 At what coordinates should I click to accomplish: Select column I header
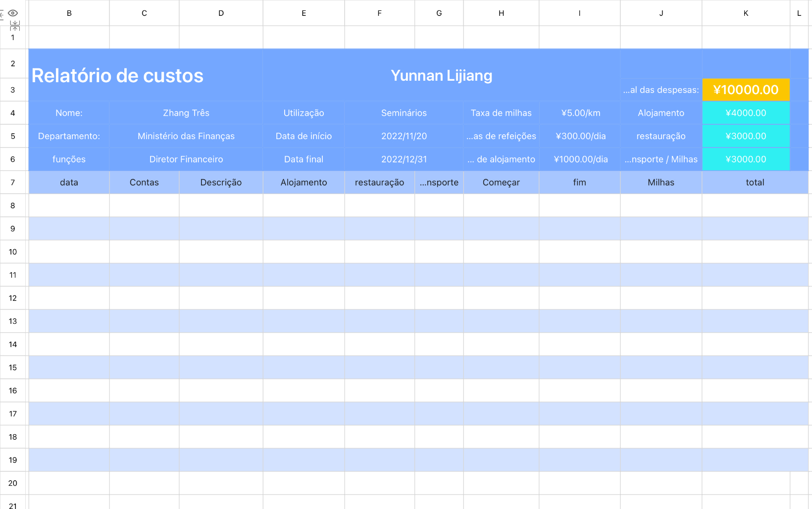tap(579, 13)
